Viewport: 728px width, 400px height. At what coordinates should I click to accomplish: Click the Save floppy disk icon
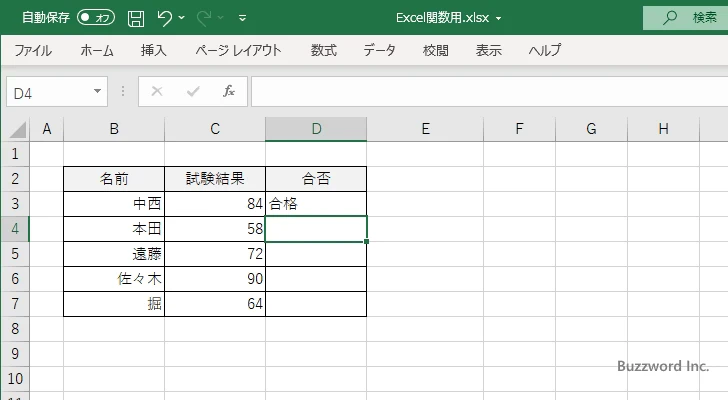coord(136,18)
